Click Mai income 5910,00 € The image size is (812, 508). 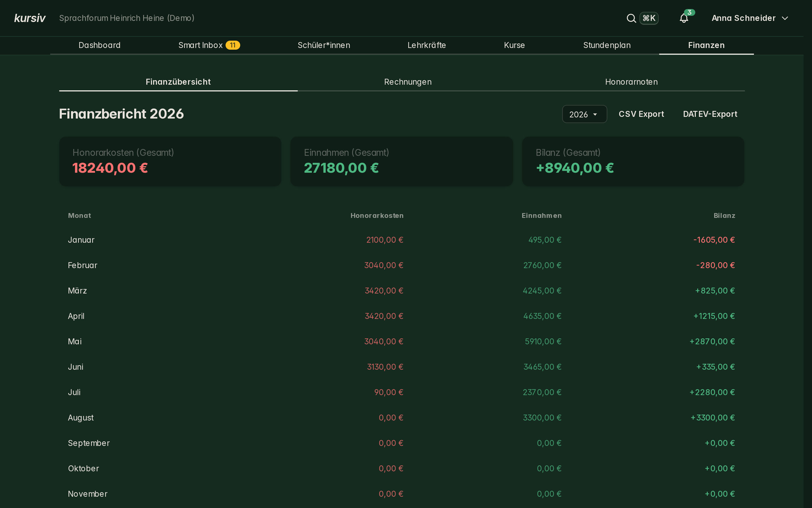click(543, 342)
